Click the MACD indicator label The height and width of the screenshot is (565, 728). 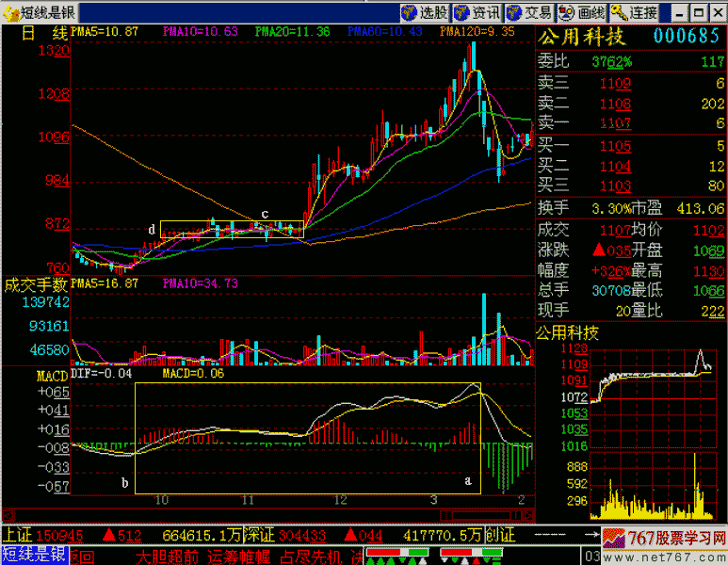point(20,376)
